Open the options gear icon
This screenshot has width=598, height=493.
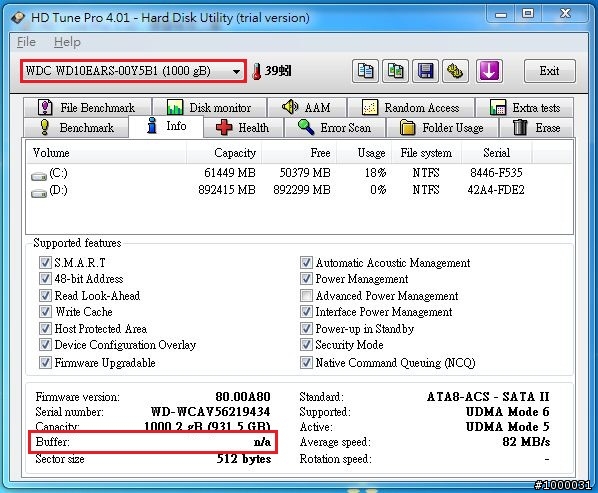coord(455,71)
